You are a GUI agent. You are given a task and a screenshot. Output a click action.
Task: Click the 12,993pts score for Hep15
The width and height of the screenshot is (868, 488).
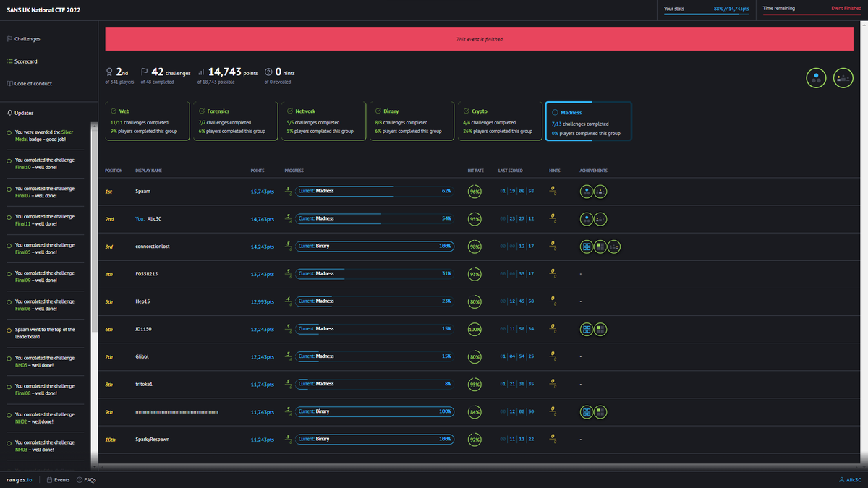coord(262,301)
